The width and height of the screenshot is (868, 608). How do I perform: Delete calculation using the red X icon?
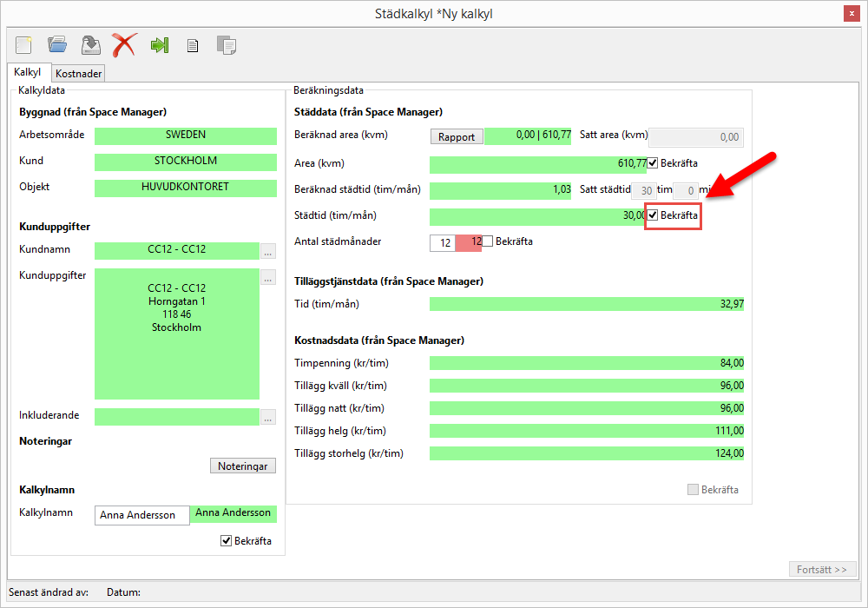(125, 44)
